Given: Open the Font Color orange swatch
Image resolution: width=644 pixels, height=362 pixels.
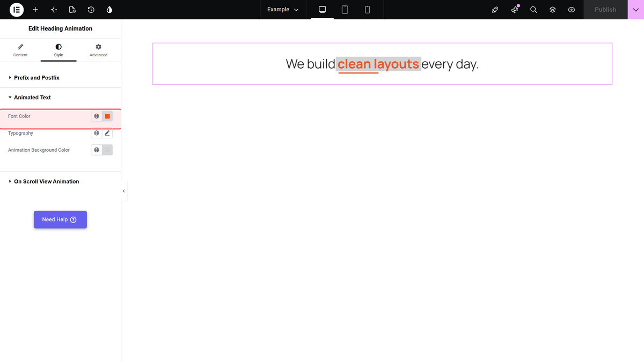Looking at the screenshot, I should point(107,116).
